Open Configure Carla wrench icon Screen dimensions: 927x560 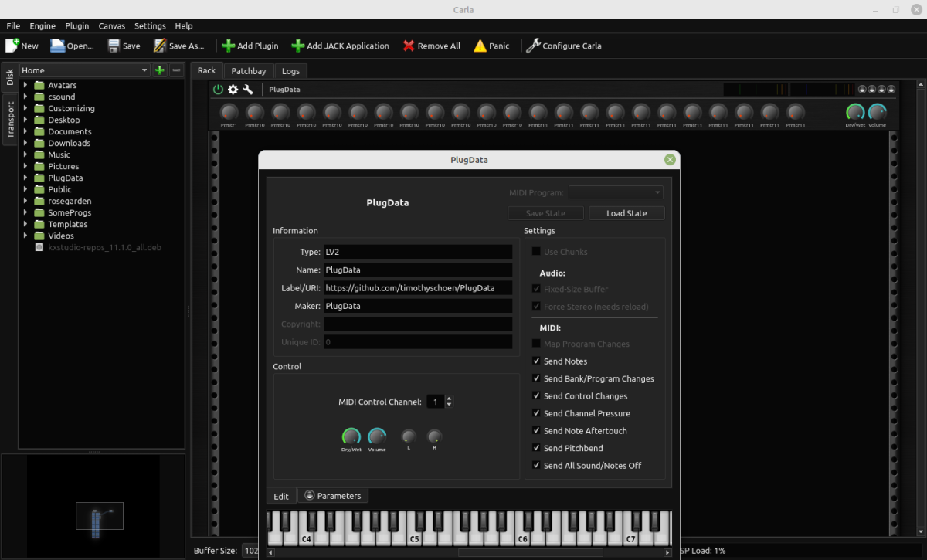pos(533,46)
